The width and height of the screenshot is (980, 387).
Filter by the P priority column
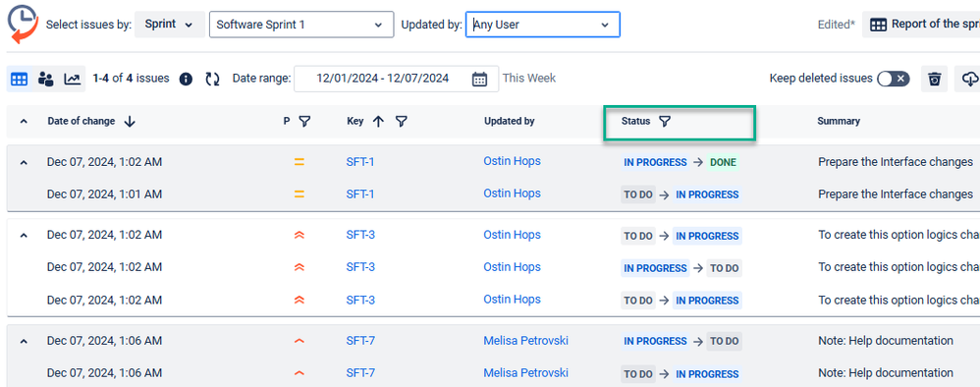[x=303, y=121]
